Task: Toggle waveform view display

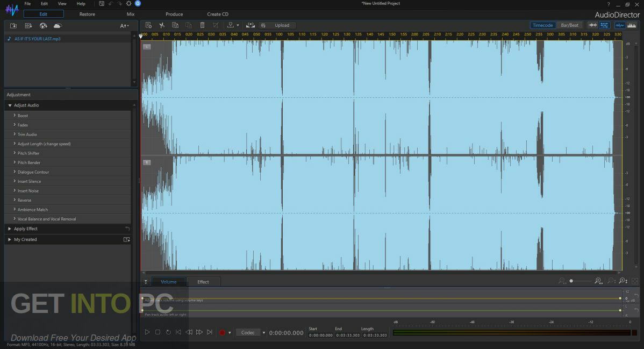Action: click(x=620, y=25)
